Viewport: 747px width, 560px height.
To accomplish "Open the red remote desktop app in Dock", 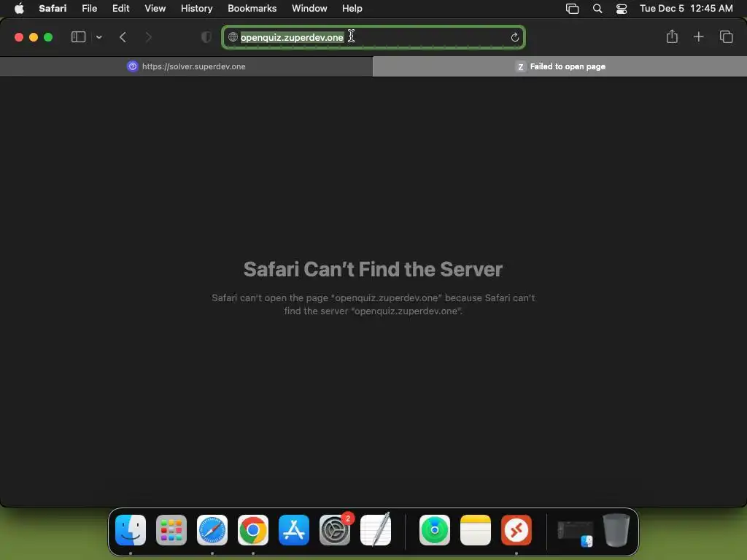I will click(516, 530).
